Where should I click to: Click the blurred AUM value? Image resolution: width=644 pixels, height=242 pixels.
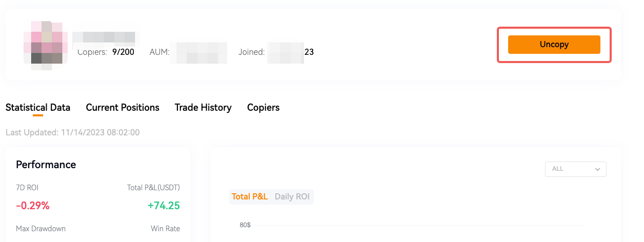tap(202, 53)
